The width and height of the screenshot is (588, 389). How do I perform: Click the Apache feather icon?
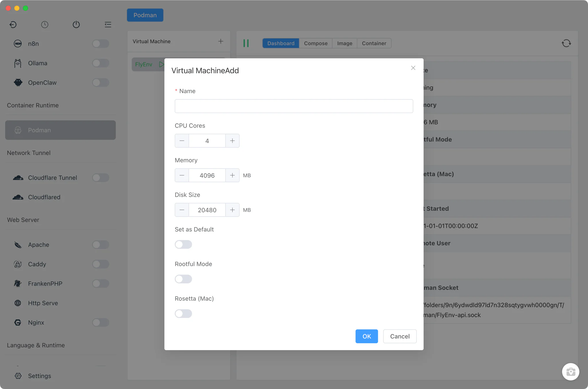[x=18, y=245]
